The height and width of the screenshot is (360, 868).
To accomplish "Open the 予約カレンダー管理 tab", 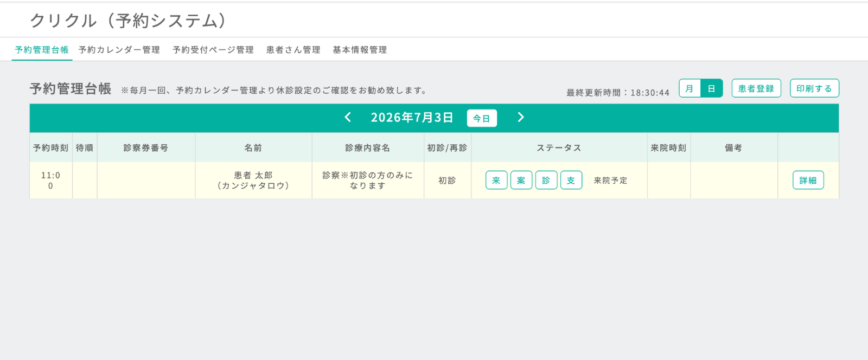I will tap(119, 50).
